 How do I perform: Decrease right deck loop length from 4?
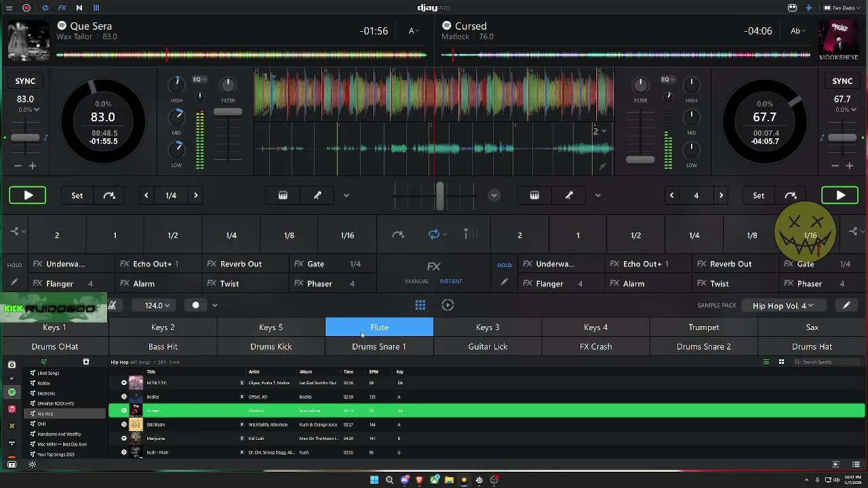click(671, 195)
